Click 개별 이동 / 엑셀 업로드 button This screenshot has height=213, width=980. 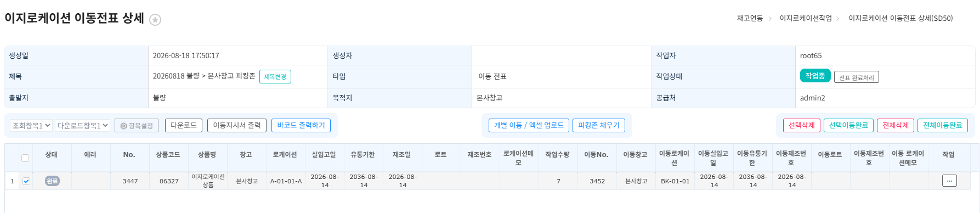[529, 125]
